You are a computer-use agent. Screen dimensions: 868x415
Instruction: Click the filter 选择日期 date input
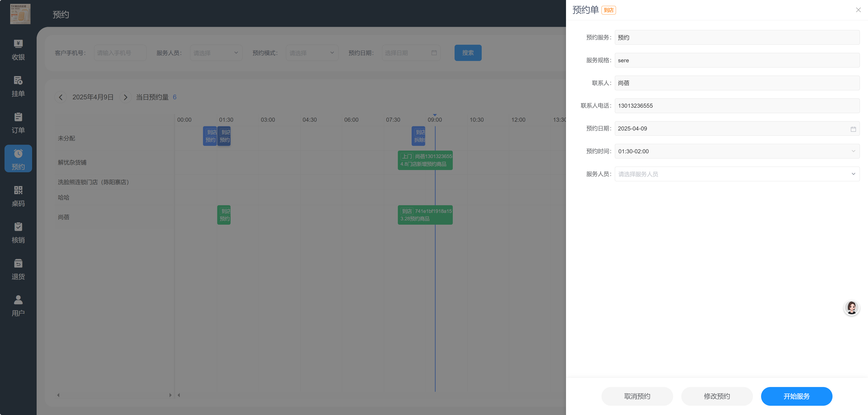(x=411, y=53)
